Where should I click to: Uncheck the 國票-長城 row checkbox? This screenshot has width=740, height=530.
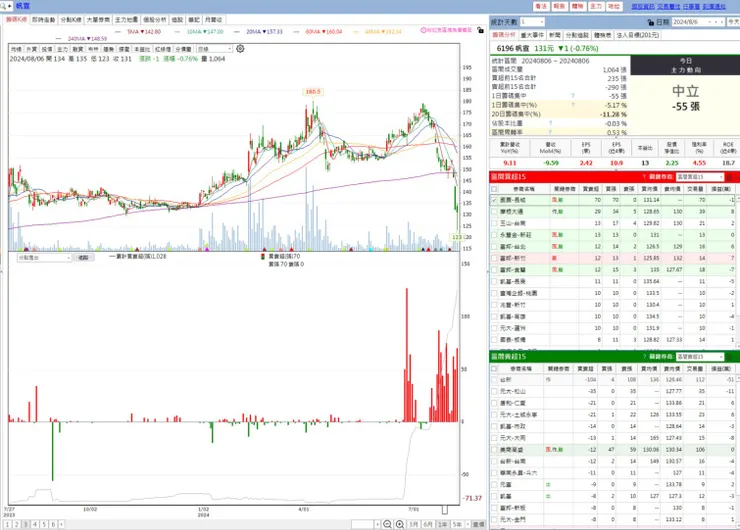pyautogui.click(x=494, y=200)
